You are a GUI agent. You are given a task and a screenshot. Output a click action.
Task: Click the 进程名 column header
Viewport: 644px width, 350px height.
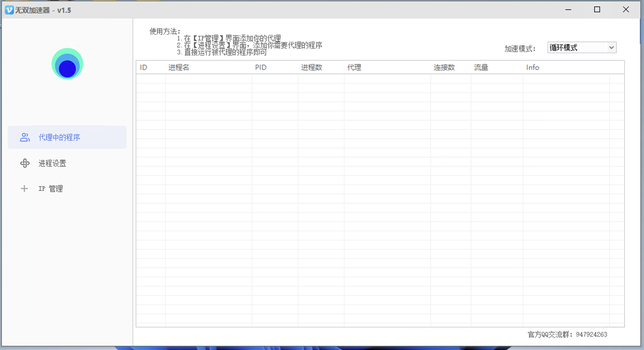click(179, 67)
